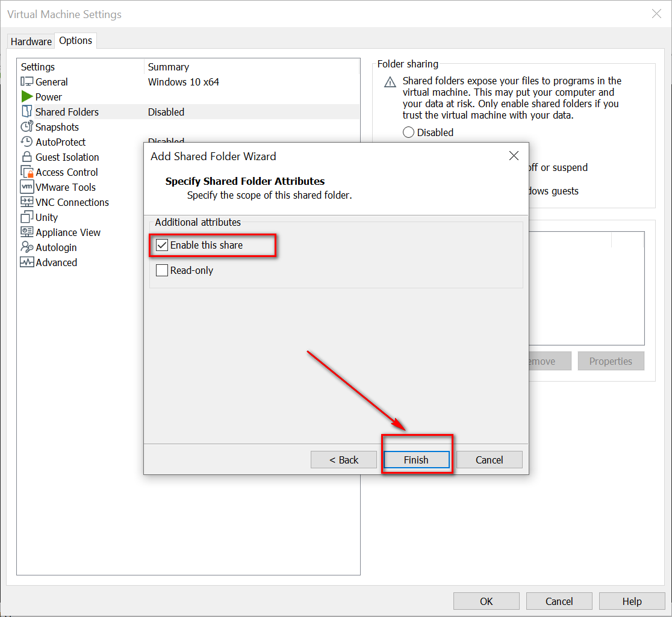Switch to the Hardware tab

31,42
